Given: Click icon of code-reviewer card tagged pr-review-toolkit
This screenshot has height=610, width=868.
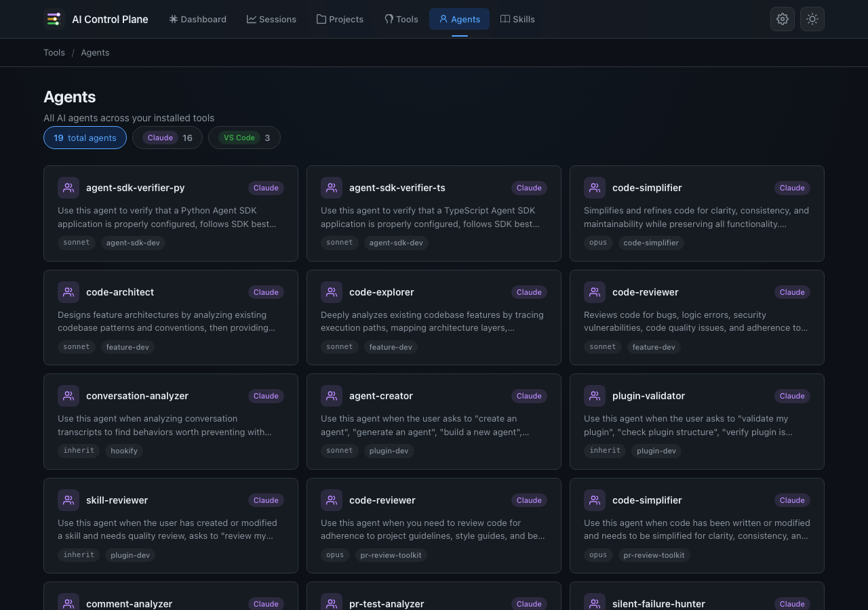Looking at the screenshot, I should click(x=332, y=500).
